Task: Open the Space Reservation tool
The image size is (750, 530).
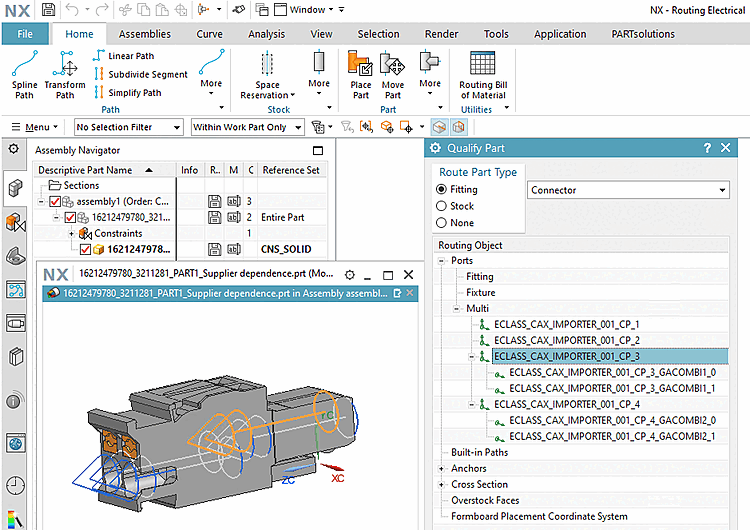Action: [x=267, y=75]
